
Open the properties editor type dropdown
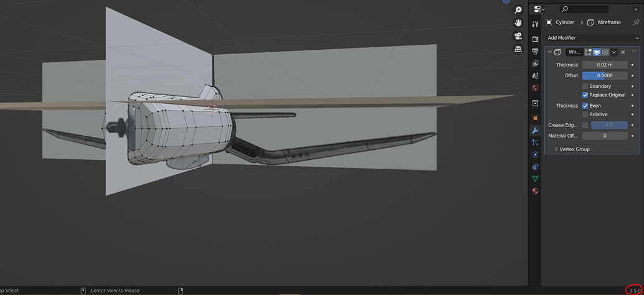pyautogui.click(x=539, y=9)
